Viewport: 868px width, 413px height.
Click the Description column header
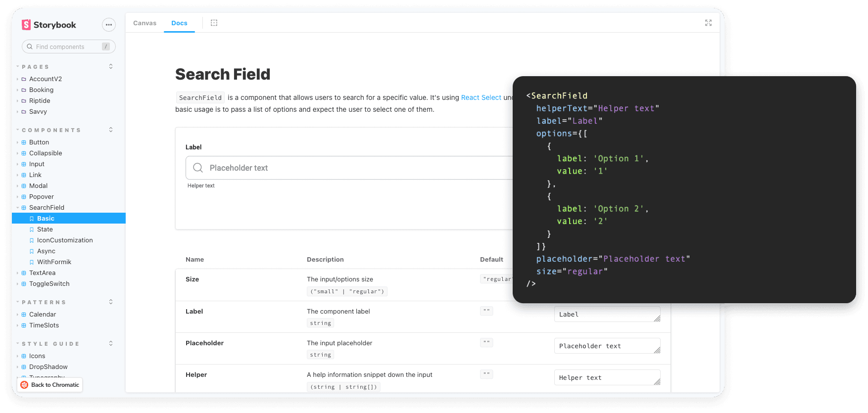tap(325, 260)
